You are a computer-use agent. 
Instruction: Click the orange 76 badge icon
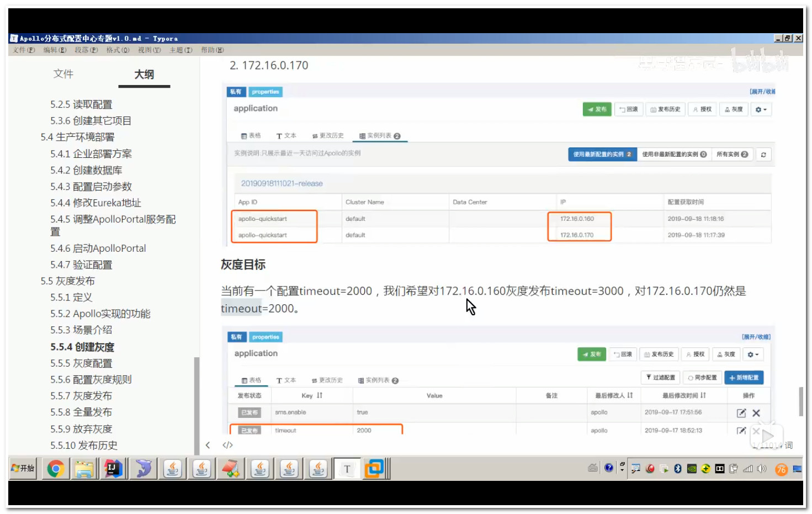coord(781,469)
